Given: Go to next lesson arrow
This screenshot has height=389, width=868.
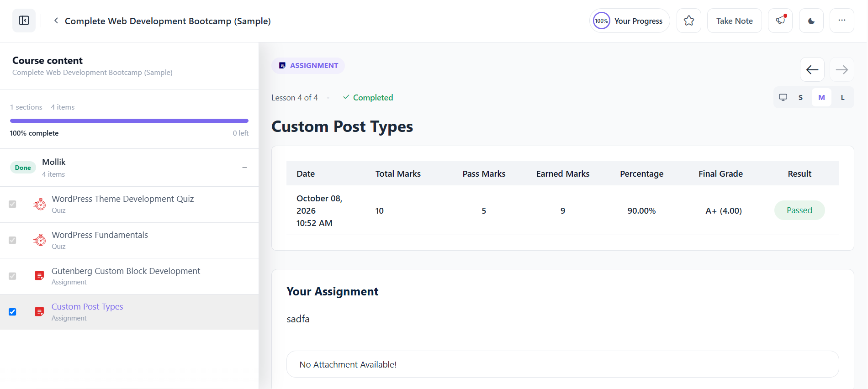Looking at the screenshot, I should click(842, 69).
